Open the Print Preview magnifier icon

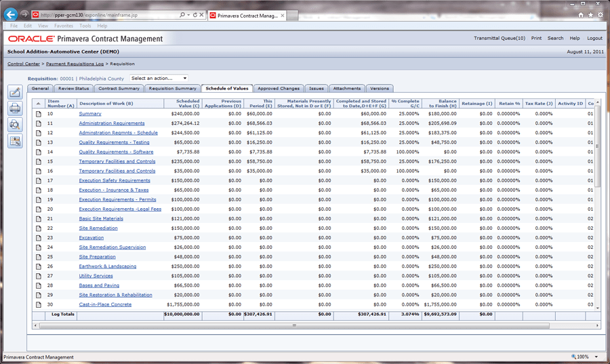pyautogui.click(x=15, y=125)
